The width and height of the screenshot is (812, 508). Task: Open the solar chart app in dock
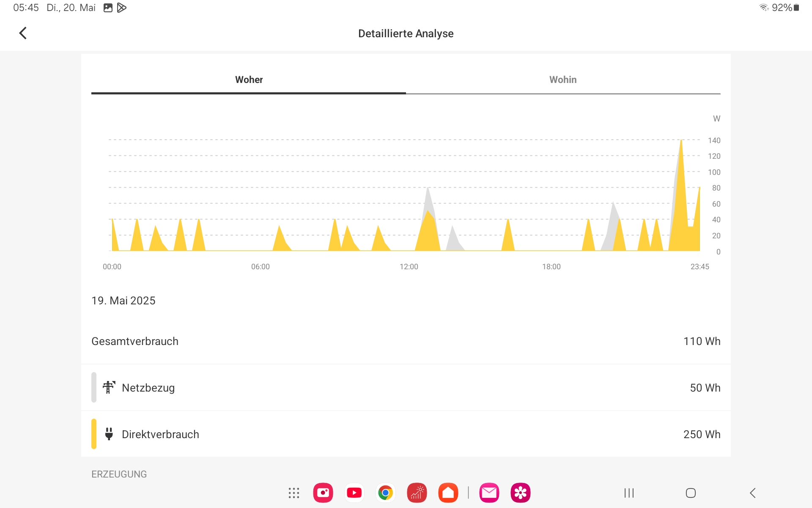pos(417,493)
